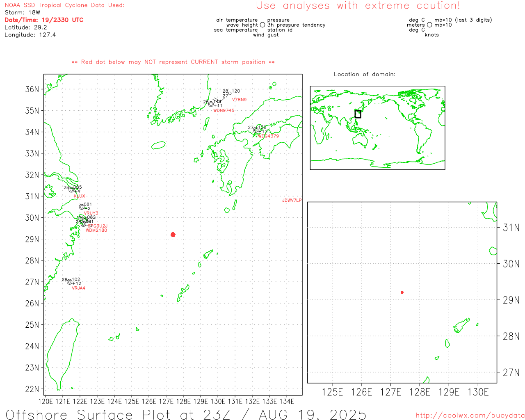Click the 'Latitude: 29.2' text
Image resolution: width=525 pixels, height=420 pixels.
click(x=26, y=27)
